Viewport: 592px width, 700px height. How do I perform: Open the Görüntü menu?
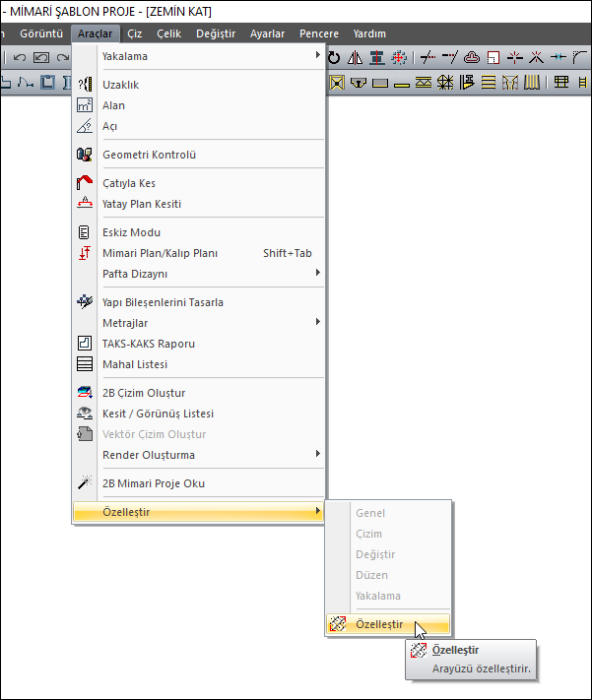click(41, 33)
